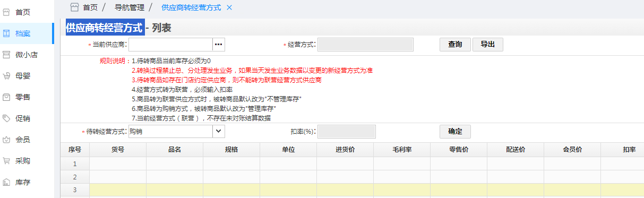Click the 导出 export button
This screenshot has height=198, width=644.
click(x=488, y=45)
